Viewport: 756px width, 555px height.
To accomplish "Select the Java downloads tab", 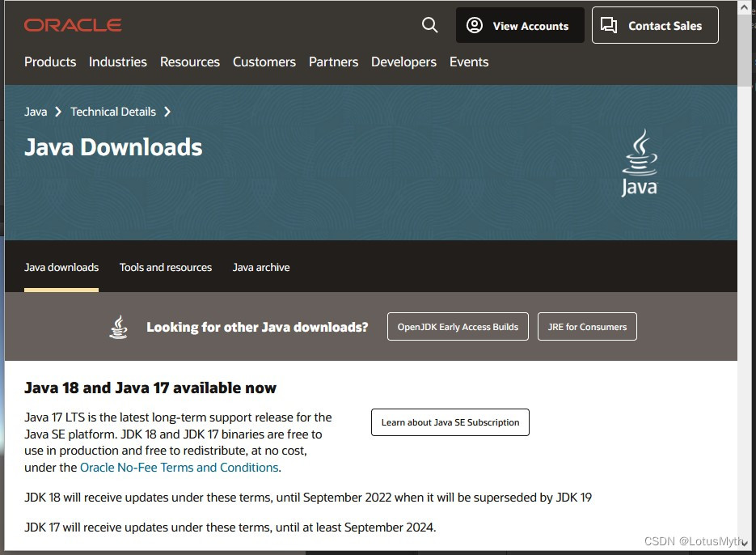I will [61, 267].
